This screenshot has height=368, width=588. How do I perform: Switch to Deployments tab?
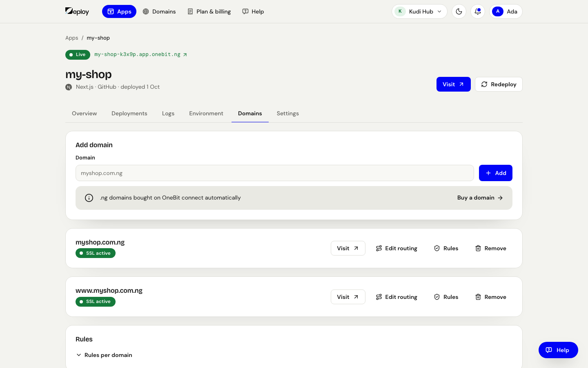(x=129, y=113)
